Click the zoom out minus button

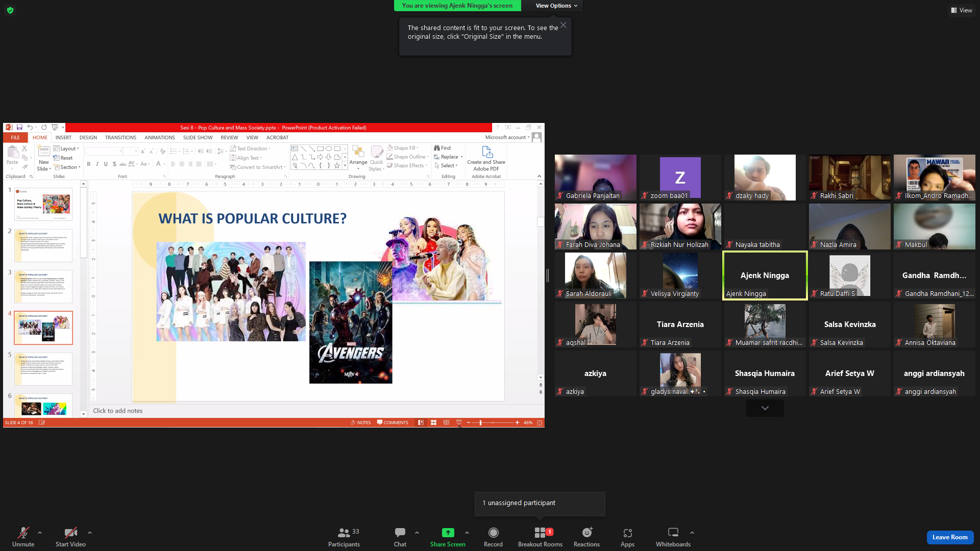469,422
